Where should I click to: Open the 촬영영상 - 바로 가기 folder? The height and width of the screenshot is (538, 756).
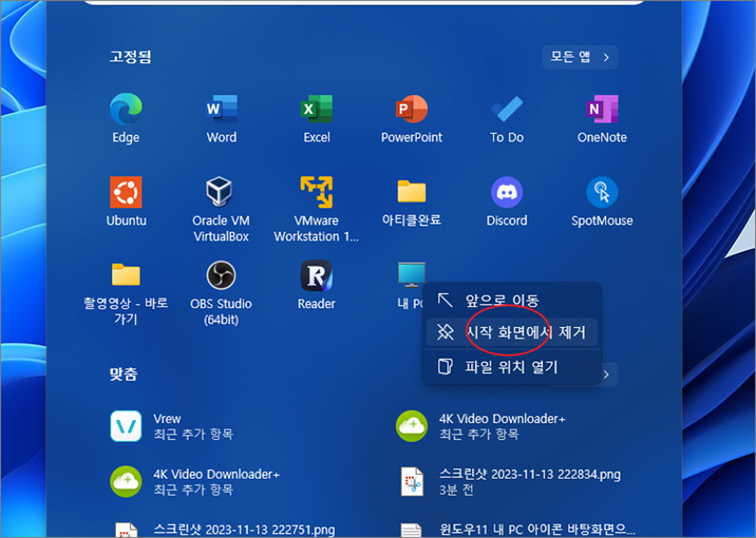click(x=125, y=275)
